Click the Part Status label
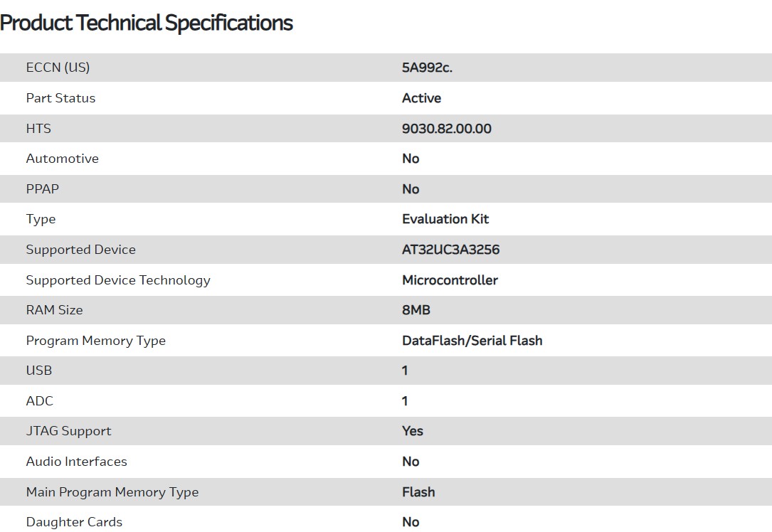Image resolution: width=772 pixels, height=532 pixels. pyautogui.click(x=60, y=98)
